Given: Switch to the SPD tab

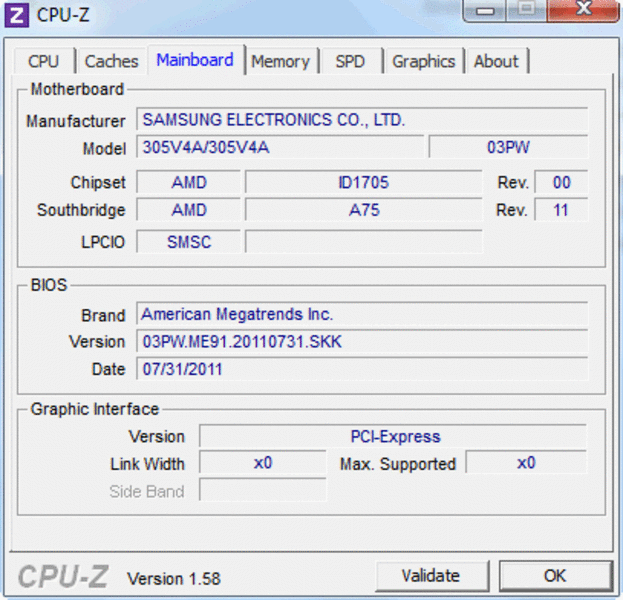Looking at the screenshot, I should [350, 61].
